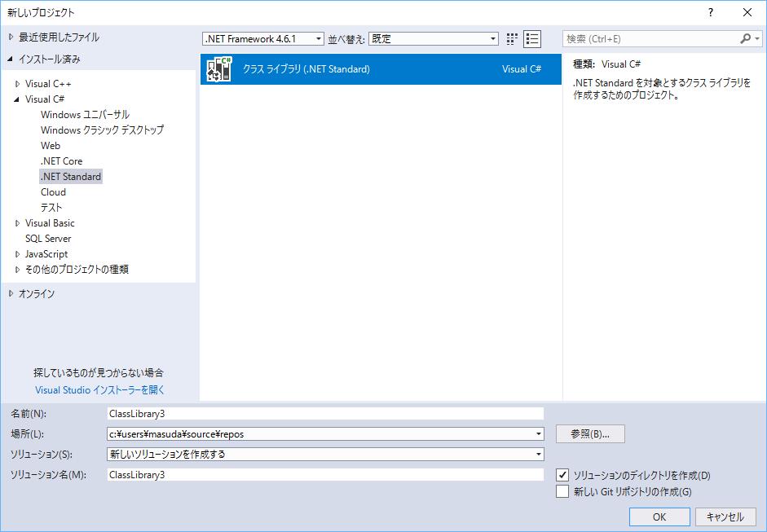Click the project name input field
This screenshot has width=767, height=532.
pyautogui.click(x=325, y=413)
